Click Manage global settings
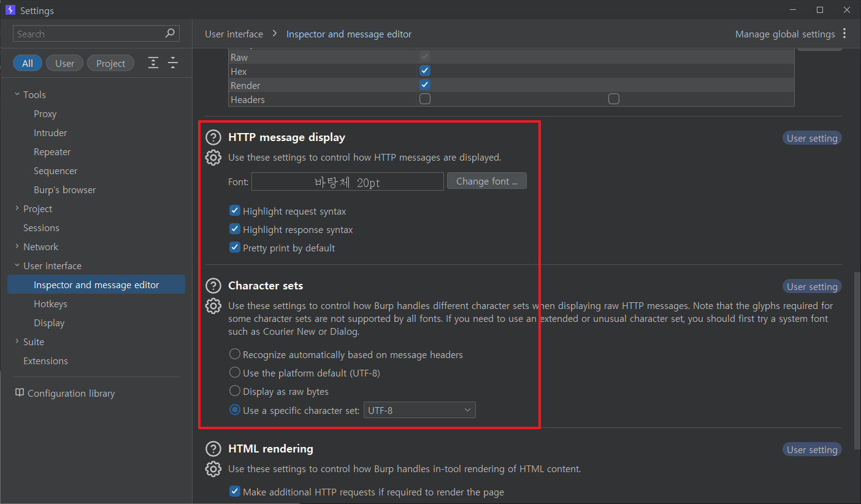 point(785,34)
